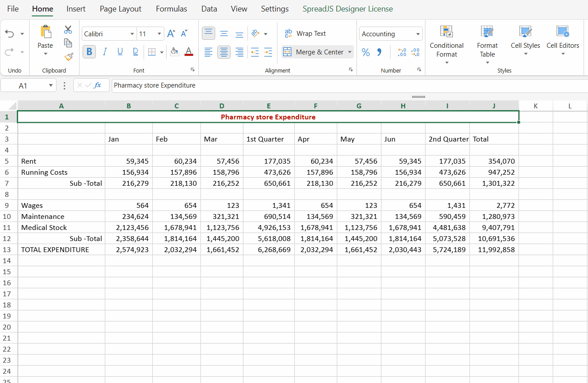Toggle Italic formatting
The height and width of the screenshot is (383, 588).
pyautogui.click(x=105, y=52)
